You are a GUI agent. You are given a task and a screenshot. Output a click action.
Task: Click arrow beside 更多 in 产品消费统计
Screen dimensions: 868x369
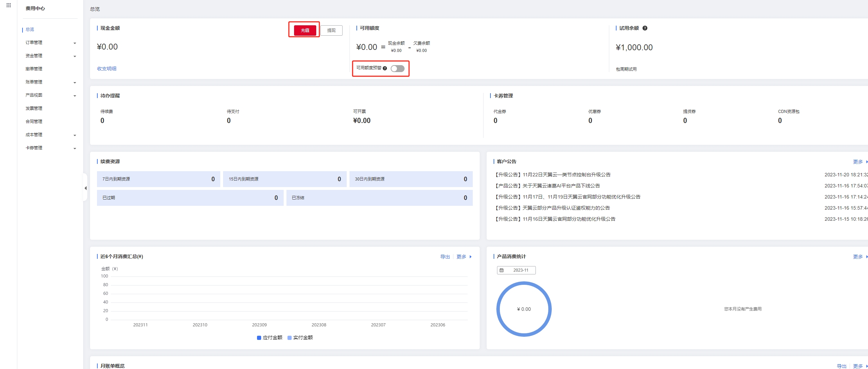(867, 257)
